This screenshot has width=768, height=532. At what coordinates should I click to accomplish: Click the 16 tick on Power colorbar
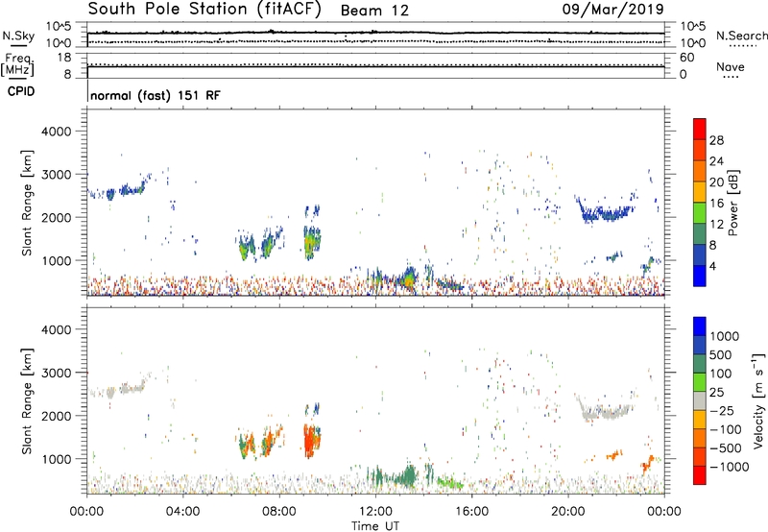point(716,204)
